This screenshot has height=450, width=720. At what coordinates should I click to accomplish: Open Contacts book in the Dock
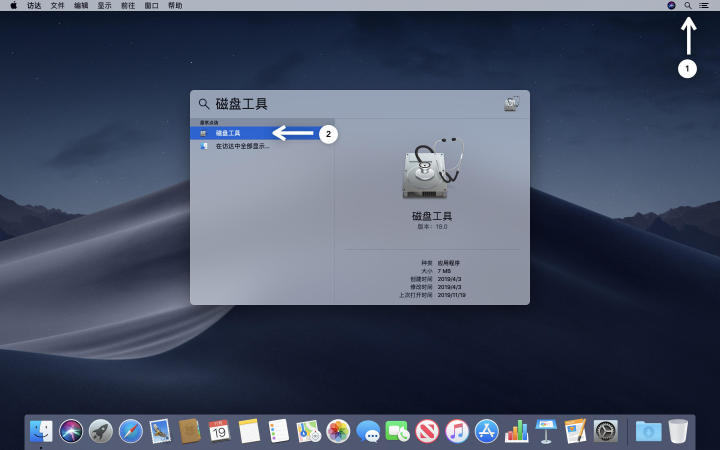coord(190,432)
